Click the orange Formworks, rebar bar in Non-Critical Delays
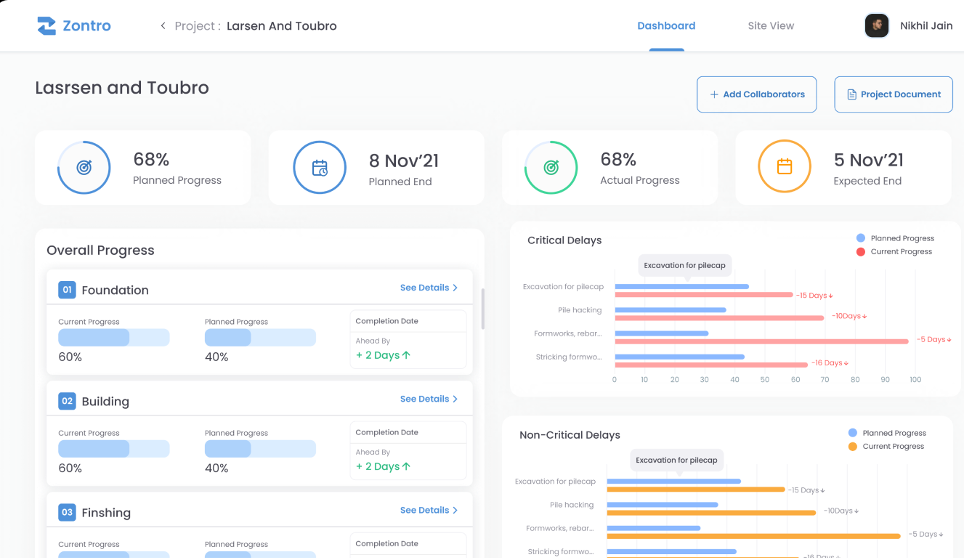Image resolution: width=964 pixels, height=560 pixels. point(754,536)
